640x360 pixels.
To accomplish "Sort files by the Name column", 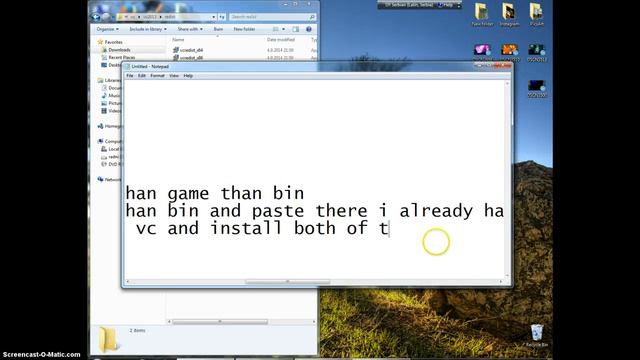I will [178, 40].
